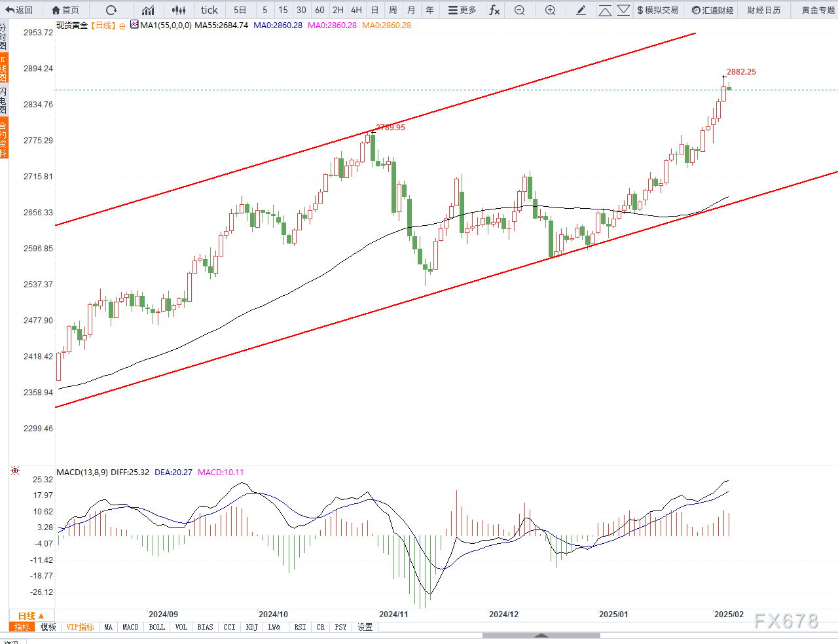The width and height of the screenshot is (838, 644).
Task: Click the zoom in magnifier icon
Action: click(x=550, y=10)
